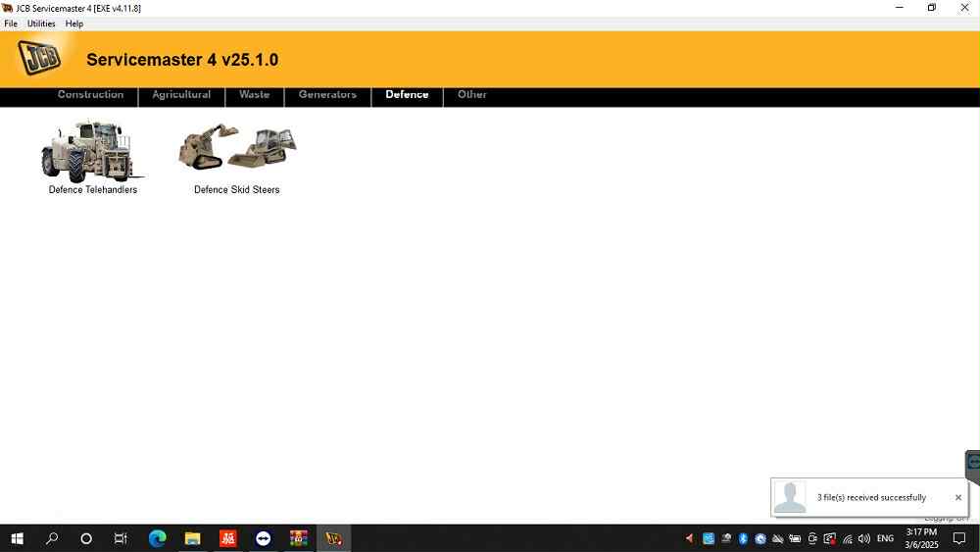Click the red arrow tray icon
980x552 pixels.
point(689,538)
